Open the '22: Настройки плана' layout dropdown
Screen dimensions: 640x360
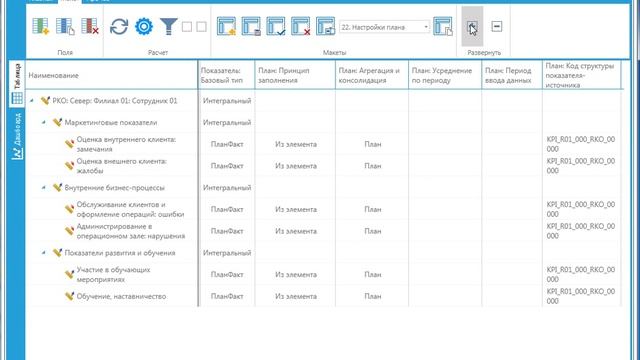pyautogui.click(x=385, y=27)
